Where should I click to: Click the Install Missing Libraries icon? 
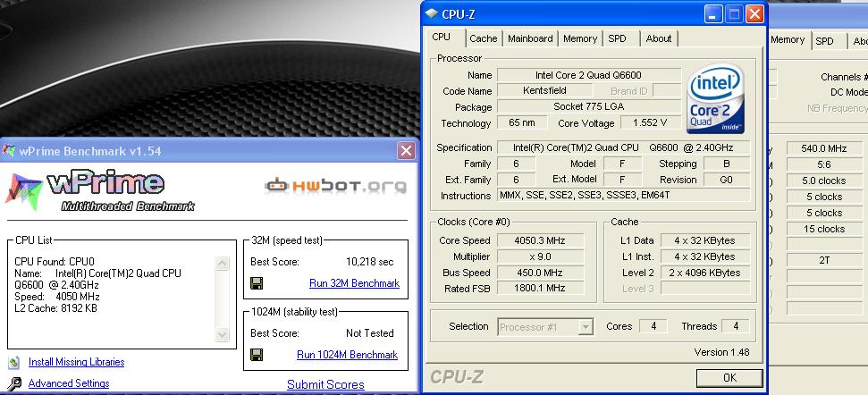click(14, 362)
